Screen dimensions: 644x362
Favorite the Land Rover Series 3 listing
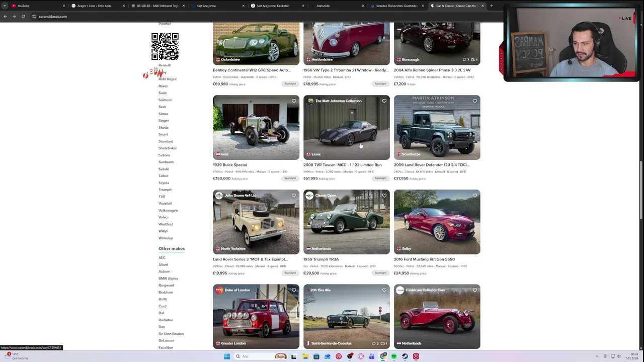294,196
